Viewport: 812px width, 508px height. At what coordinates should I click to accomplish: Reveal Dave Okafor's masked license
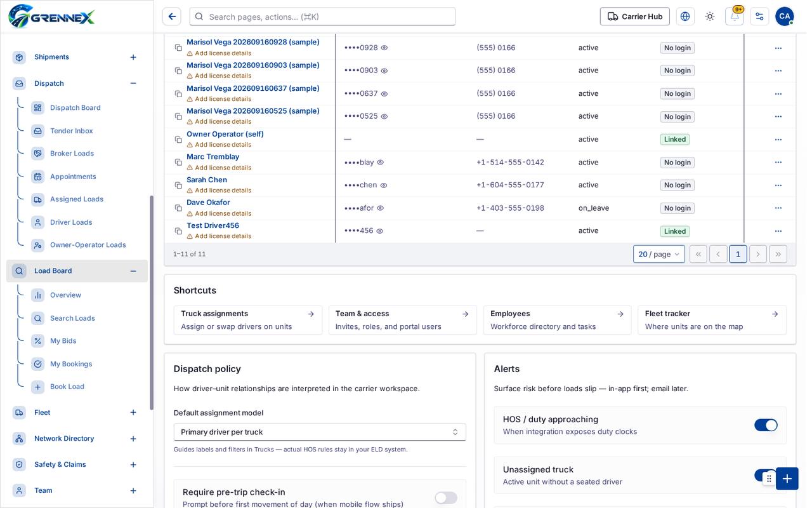[381, 208]
